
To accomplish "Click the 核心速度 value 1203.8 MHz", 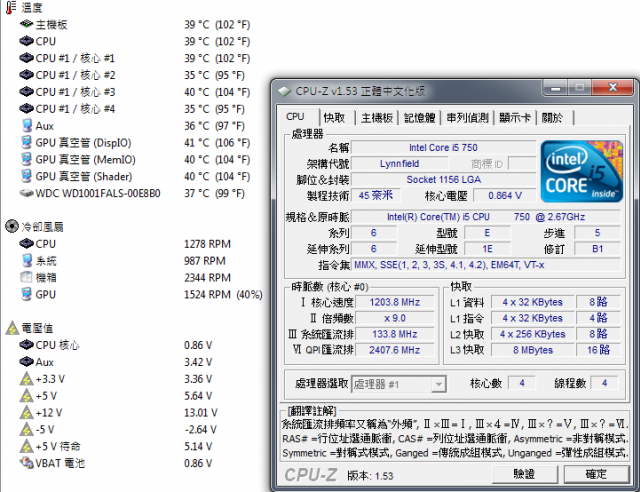I will 395,302.
